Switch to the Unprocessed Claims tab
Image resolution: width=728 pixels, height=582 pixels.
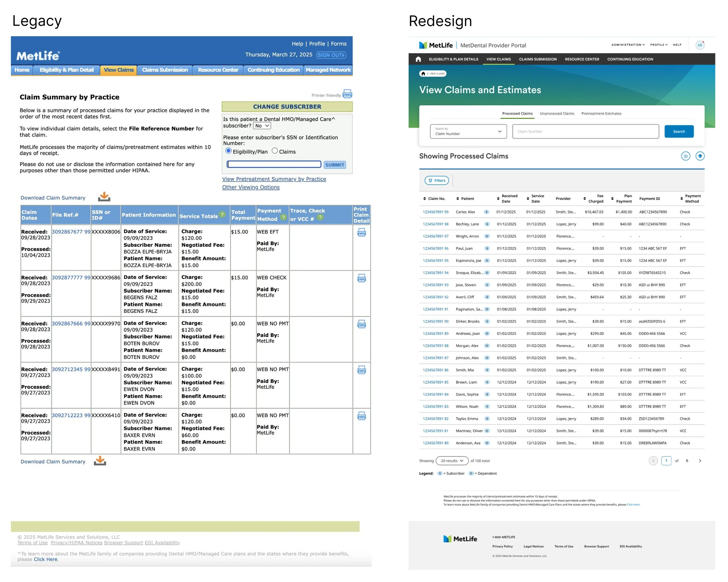[x=556, y=114]
